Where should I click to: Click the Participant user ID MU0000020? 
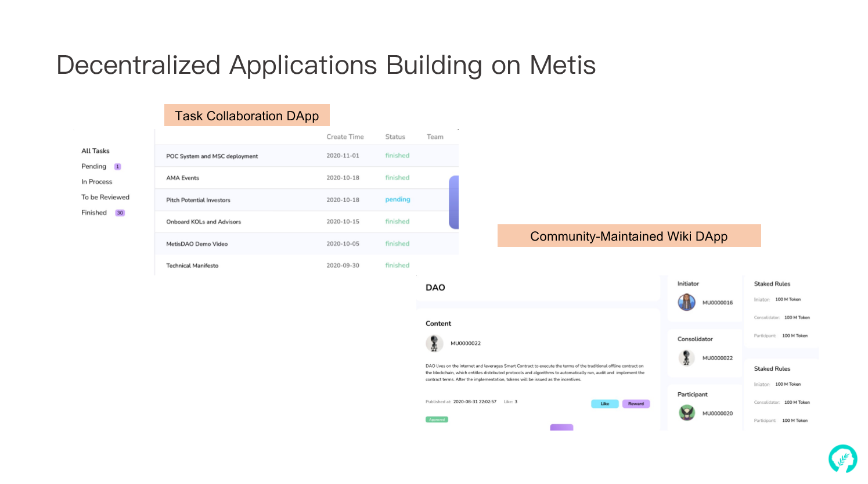(718, 414)
